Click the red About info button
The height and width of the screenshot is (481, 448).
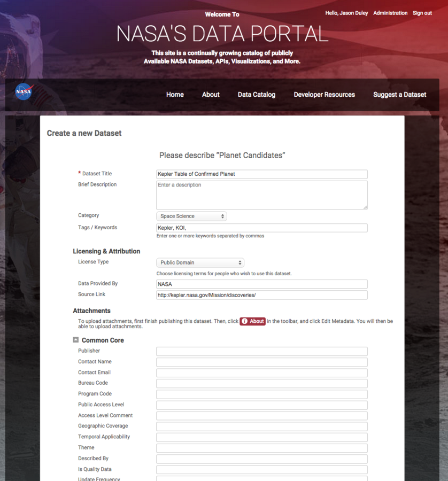coord(252,321)
